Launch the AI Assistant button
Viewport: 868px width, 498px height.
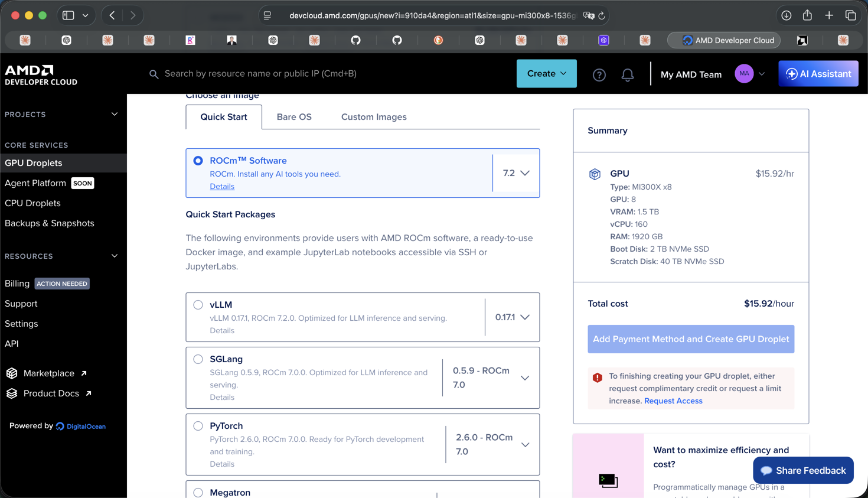(818, 74)
